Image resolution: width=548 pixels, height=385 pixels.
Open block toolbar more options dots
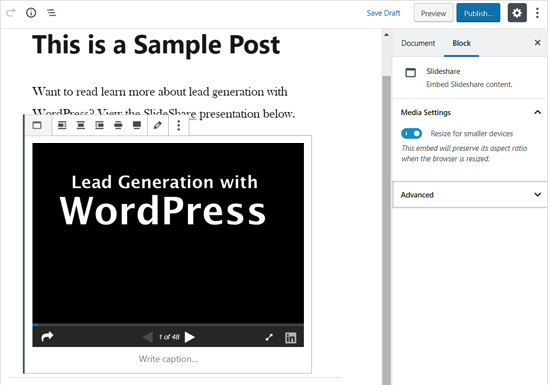[x=179, y=125]
